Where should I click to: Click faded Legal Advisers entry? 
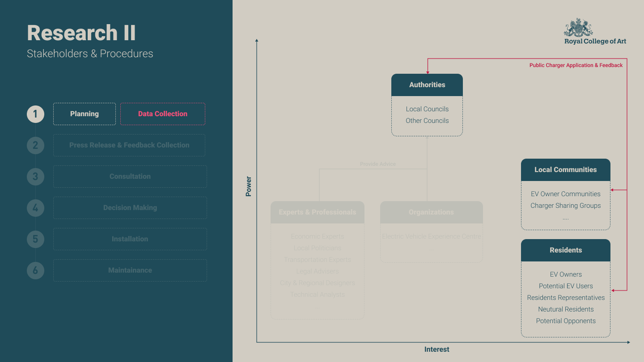click(318, 271)
